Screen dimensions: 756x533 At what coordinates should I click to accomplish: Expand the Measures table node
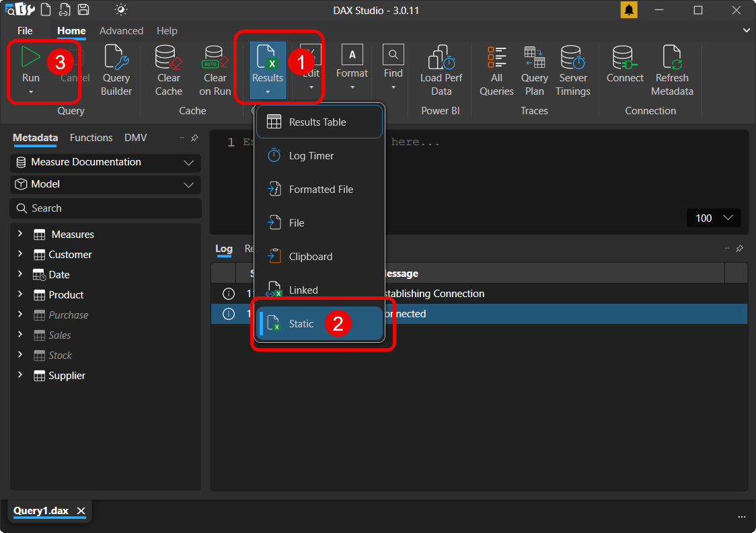coord(20,234)
